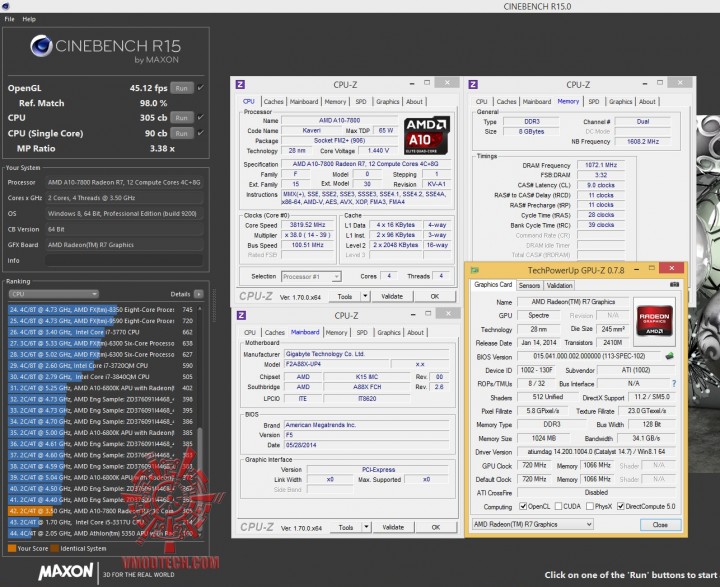
Task: Click the AMD A10 processor logo
Action: pyautogui.click(x=427, y=135)
